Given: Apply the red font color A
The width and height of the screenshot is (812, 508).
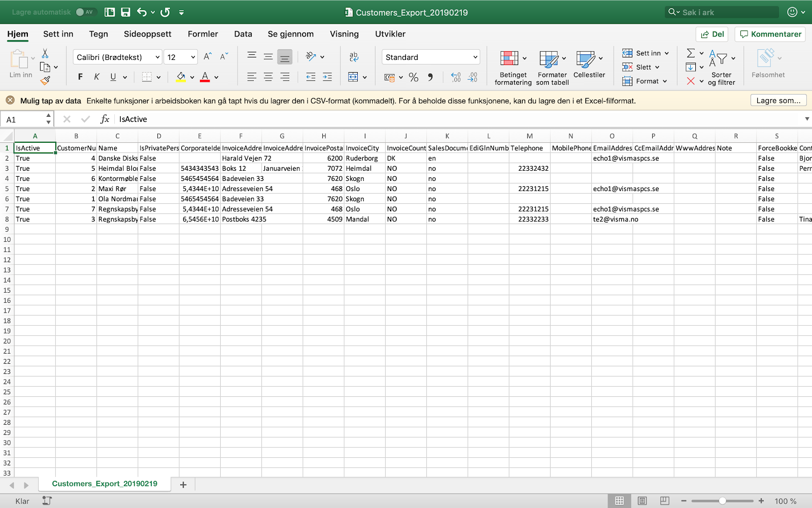Looking at the screenshot, I should [x=205, y=77].
